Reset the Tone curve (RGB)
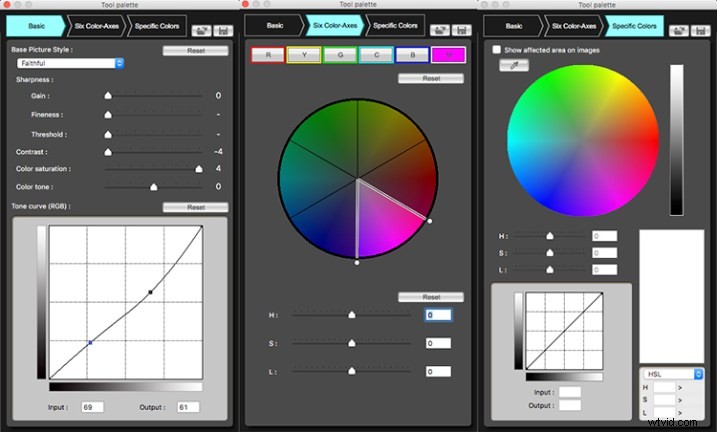 [x=196, y=208]
